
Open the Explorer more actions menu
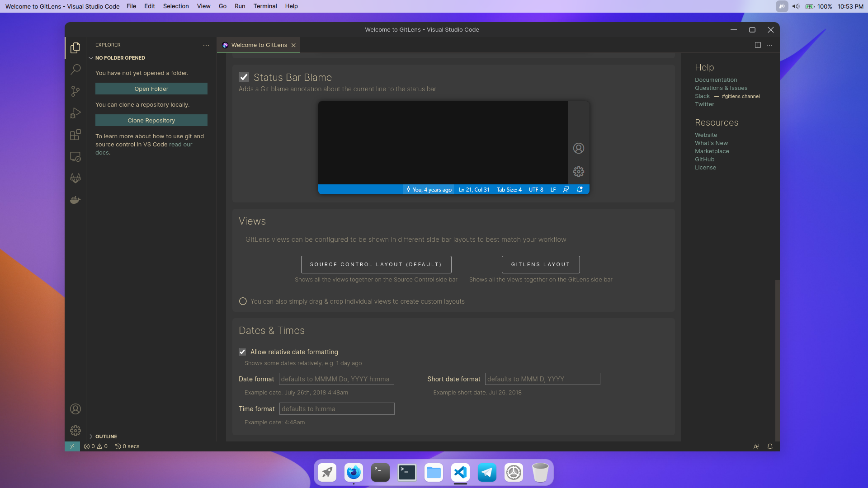tap(206, 45)
